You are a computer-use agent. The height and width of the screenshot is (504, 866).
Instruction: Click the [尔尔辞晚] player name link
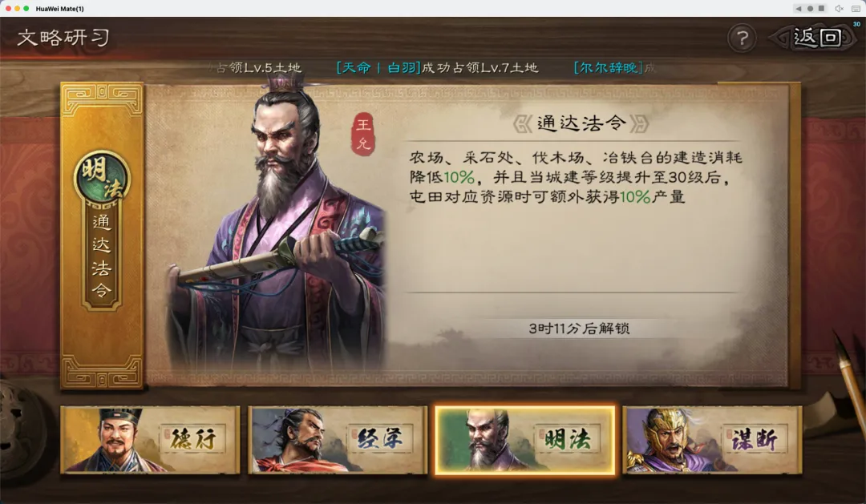click(x=608, y=67)
